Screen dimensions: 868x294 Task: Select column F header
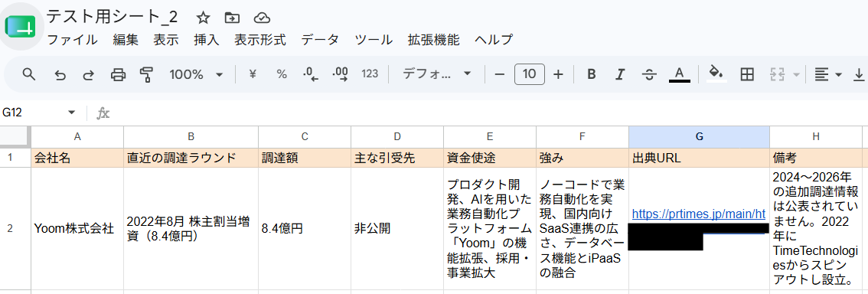pyautogui.click(x=582, y=137)
